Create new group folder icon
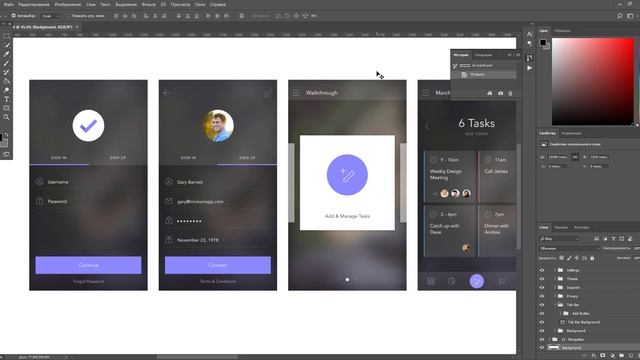Viewport: 640px width, 360px height. pos(621,356)
